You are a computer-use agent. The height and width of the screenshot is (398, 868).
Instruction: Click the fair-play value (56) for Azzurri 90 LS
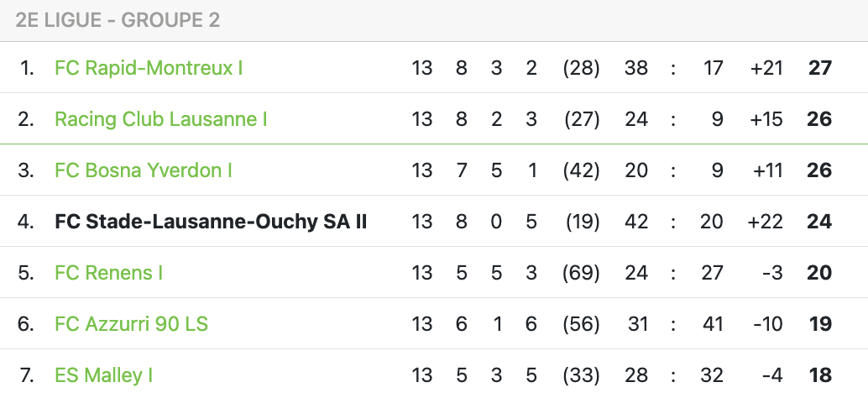tap(581, 324)
